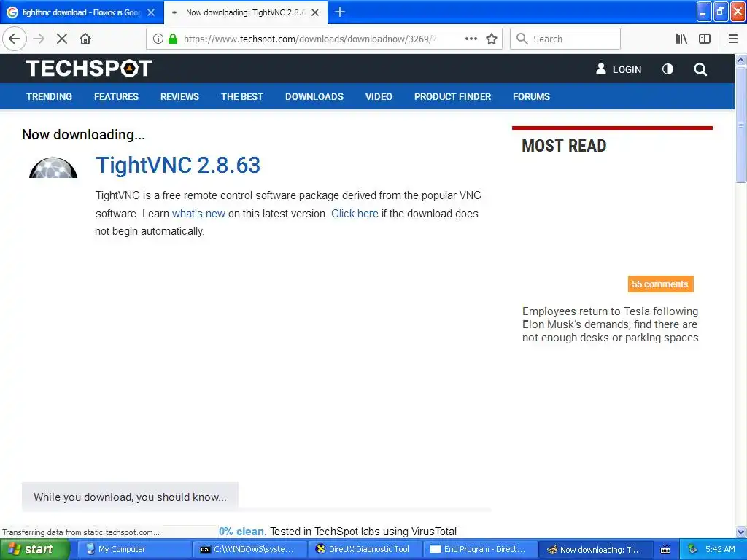Switch to End Program - Direct taskbar item
The height and width of the screenshot is (560, 747).
tap(480, 549)
